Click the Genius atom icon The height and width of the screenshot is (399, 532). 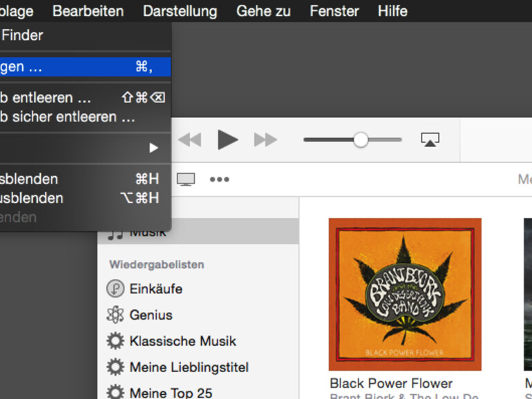tap(115, 315)
